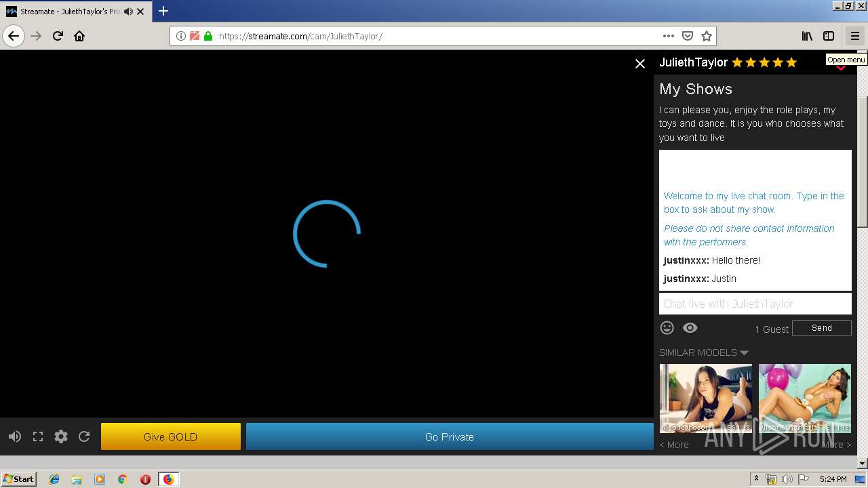The width and height of the screenshot is (868, 488).
Task: Open the Firefox hamburger menu
Action: (x=854, y=36)
